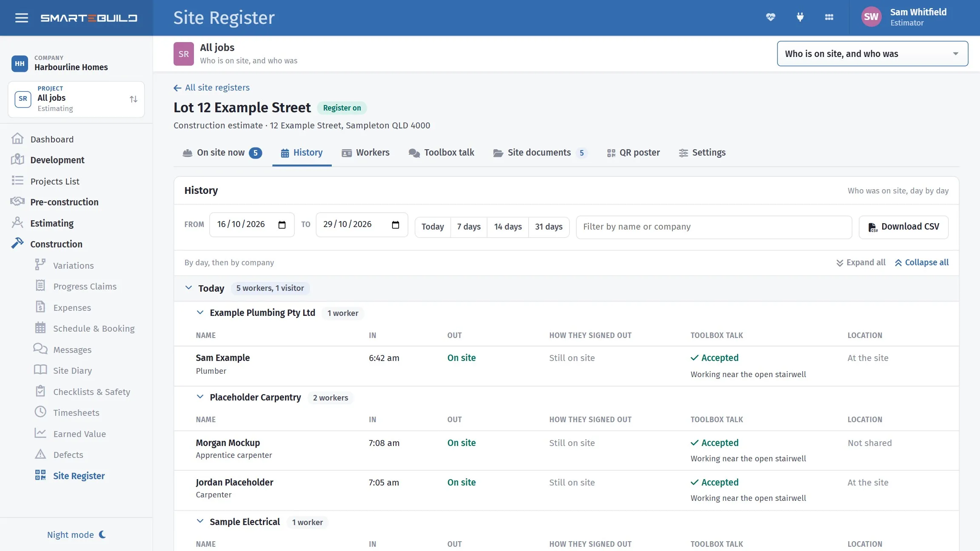Image resolution: width=980 pixels, height=551 pixels.
Task: Open the 'Who is on site, and who was' dropdown
Action: tap(872, 54)
